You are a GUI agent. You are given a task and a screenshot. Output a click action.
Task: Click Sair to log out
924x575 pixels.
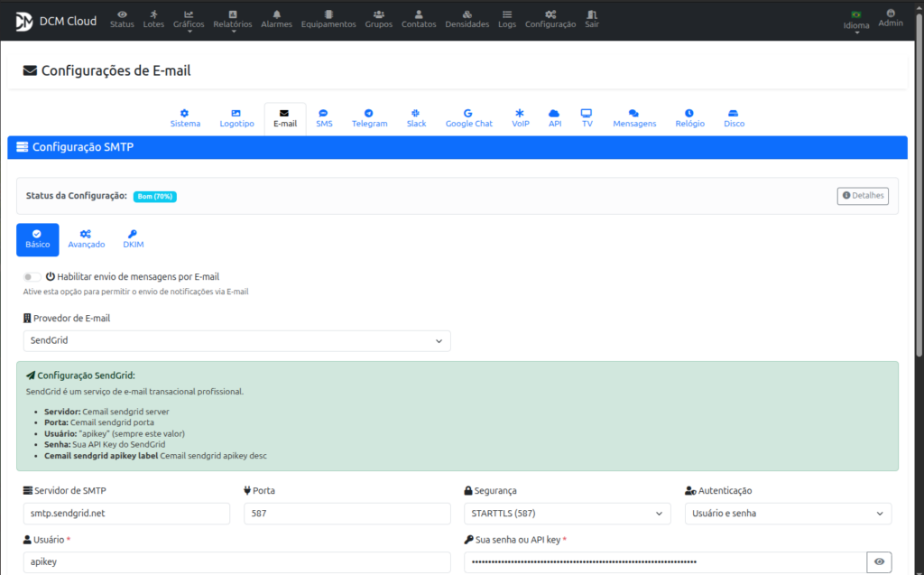point(592,19)
